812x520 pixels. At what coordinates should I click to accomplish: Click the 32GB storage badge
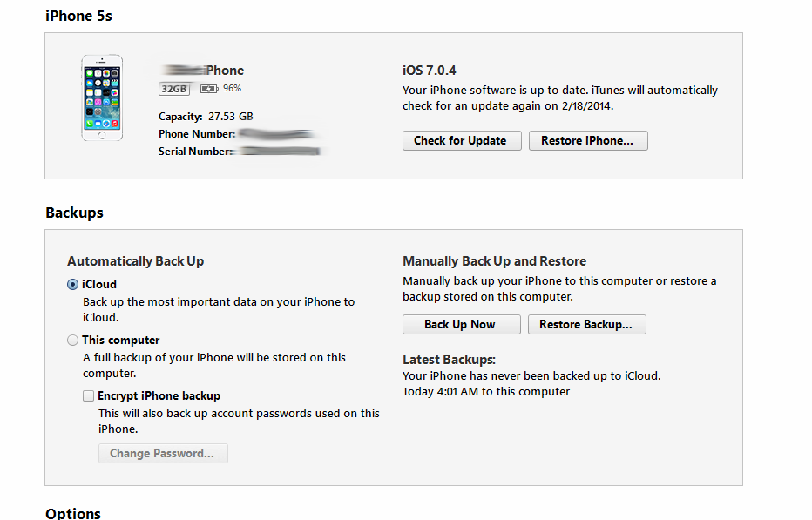174,89
